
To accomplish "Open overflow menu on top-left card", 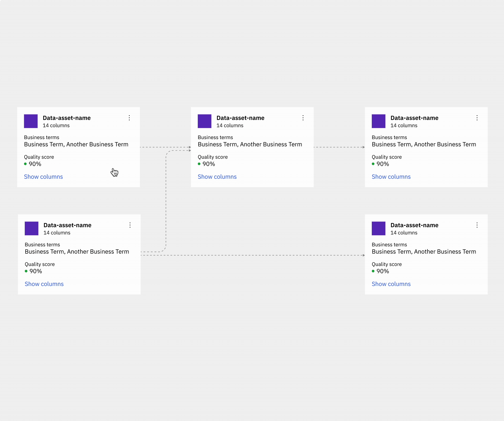I will coord(129,118).
